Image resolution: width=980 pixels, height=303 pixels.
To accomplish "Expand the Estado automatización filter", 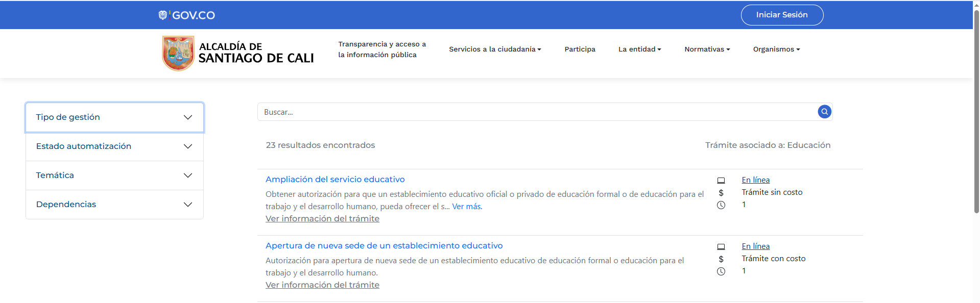I will point(114,146).
